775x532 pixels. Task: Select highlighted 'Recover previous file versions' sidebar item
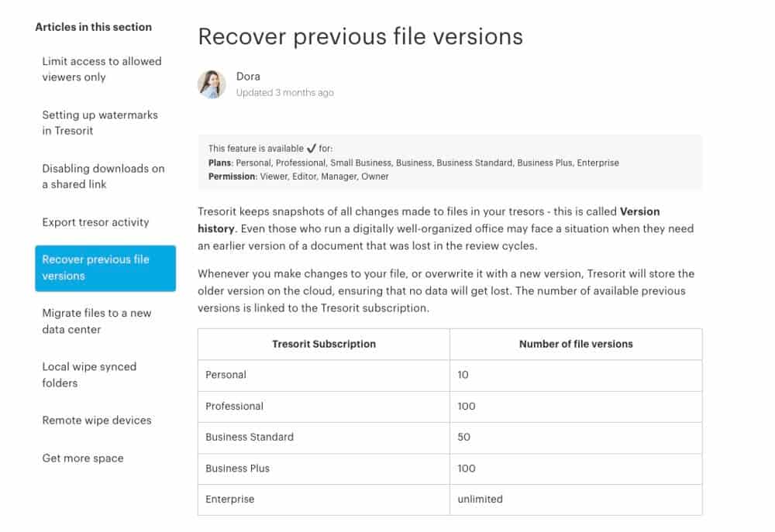(105, 268)
